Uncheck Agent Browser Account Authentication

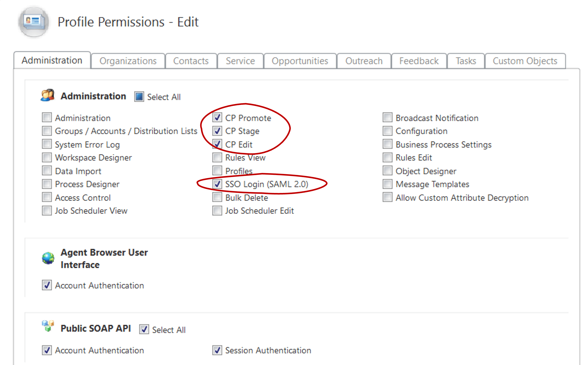47,285
